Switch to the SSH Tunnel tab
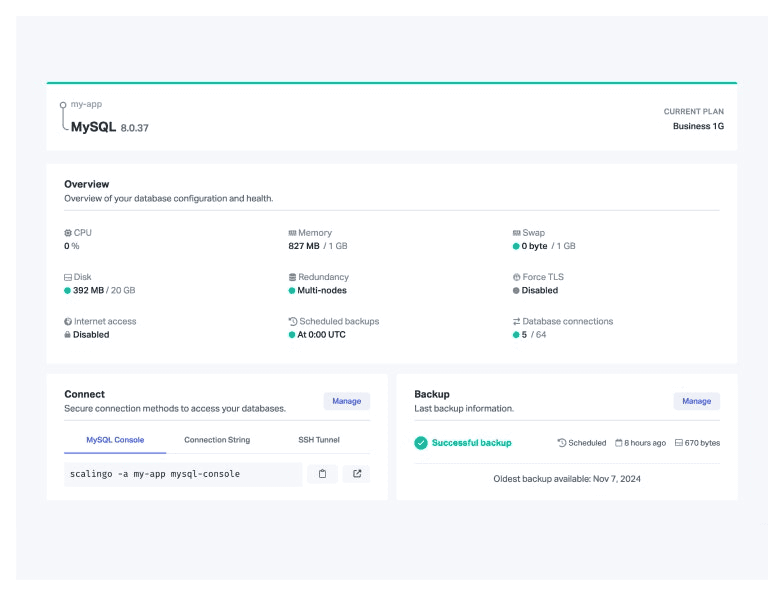 coord(319,440)
